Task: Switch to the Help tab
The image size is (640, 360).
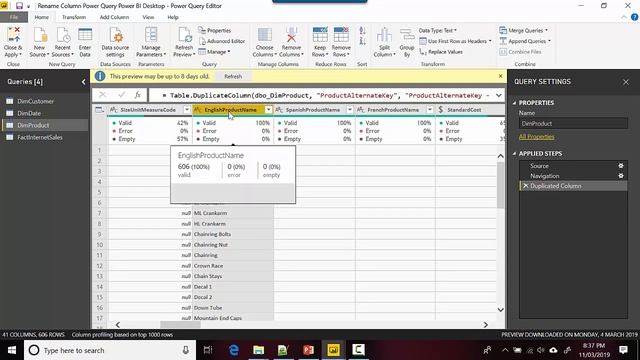Action: click(173, 17)
